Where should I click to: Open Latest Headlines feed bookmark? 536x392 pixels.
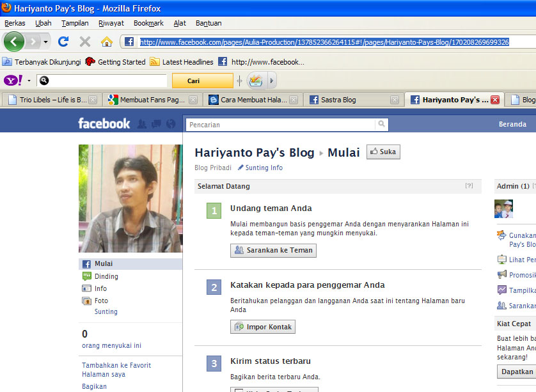182,62
